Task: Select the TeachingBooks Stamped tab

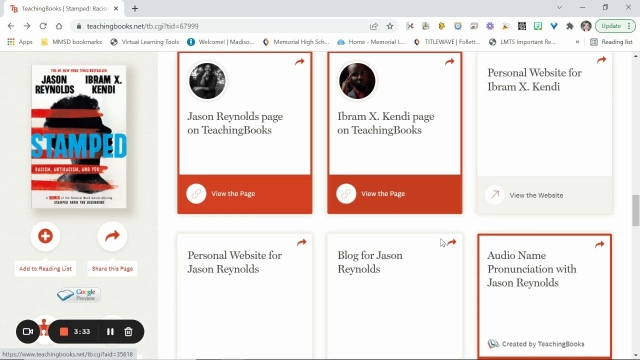Action: click(64, 9)
